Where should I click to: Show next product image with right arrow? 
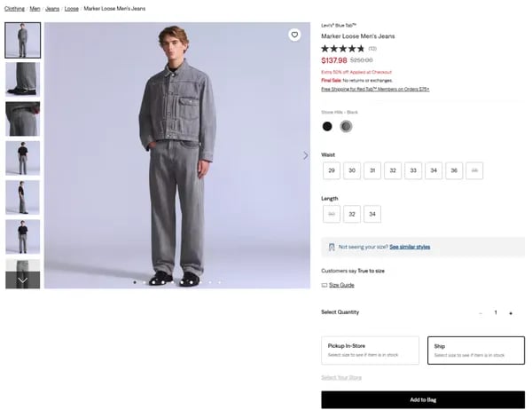(305, 155)
